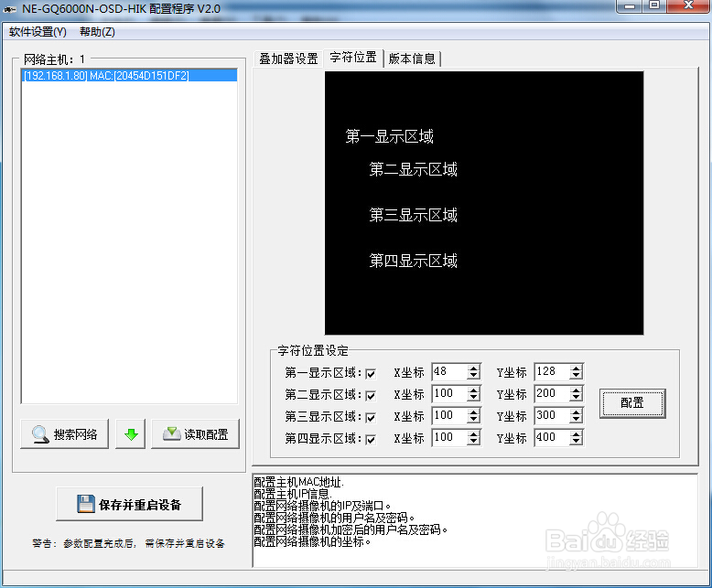
Task: Click 第二显示区域 text in preview
Action: coord(414,169)
